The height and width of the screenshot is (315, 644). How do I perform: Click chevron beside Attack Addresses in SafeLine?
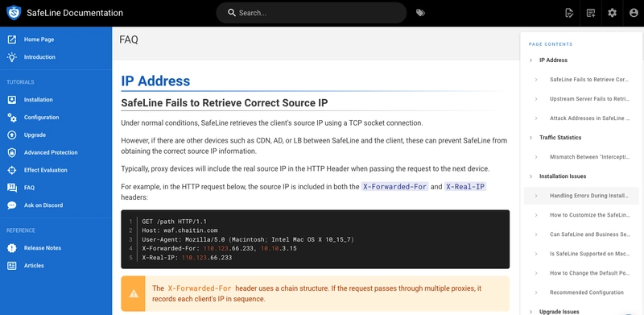coord(536,118)
